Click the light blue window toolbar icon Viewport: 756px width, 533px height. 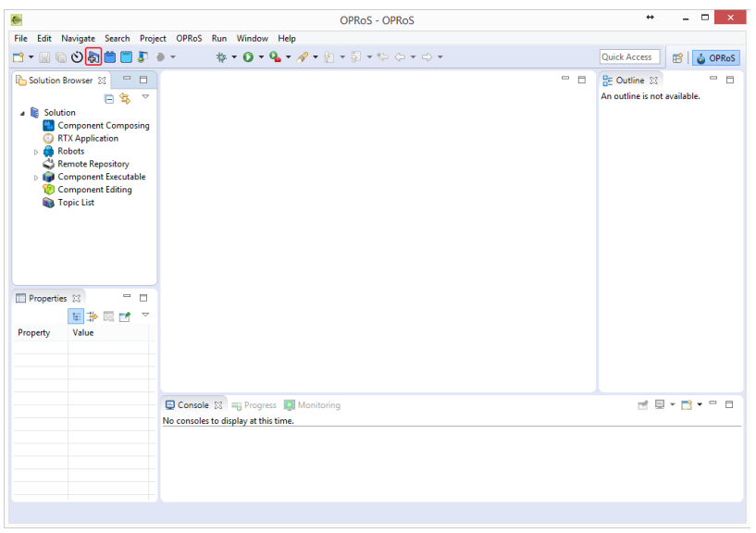tap(127, 57)
